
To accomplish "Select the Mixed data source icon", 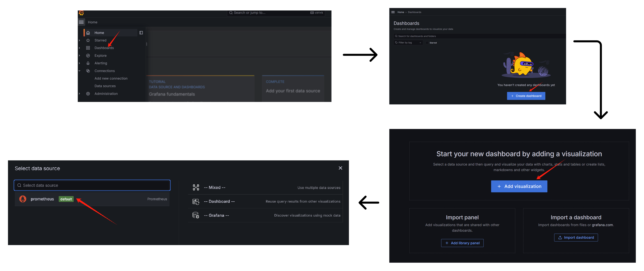I will (196, 188).
